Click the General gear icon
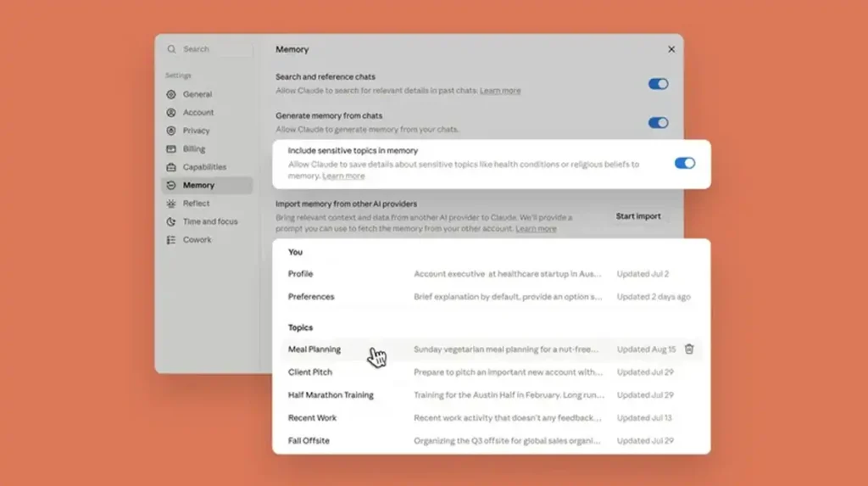Viewport: 868px width, 486px height. click(171, 95)
